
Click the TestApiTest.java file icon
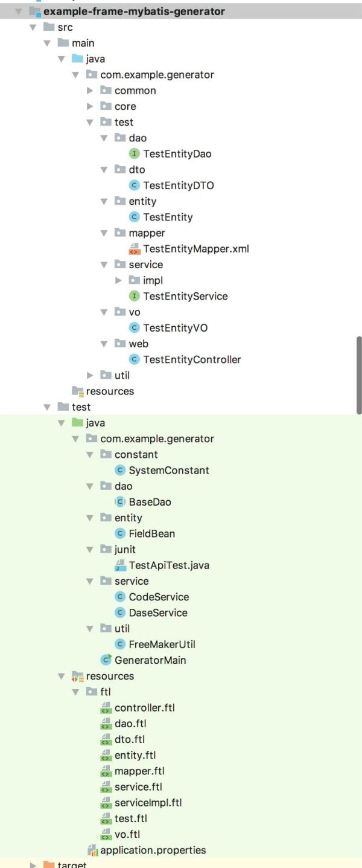120,565
